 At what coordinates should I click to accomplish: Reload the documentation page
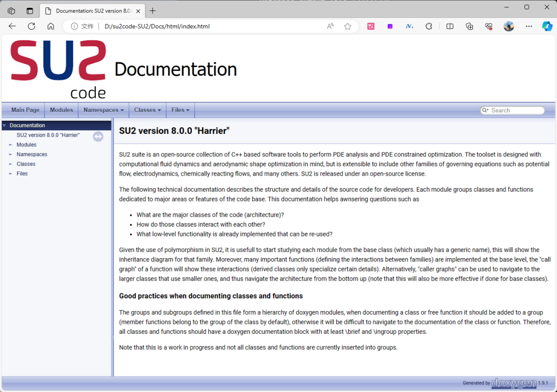pos(31,26)
